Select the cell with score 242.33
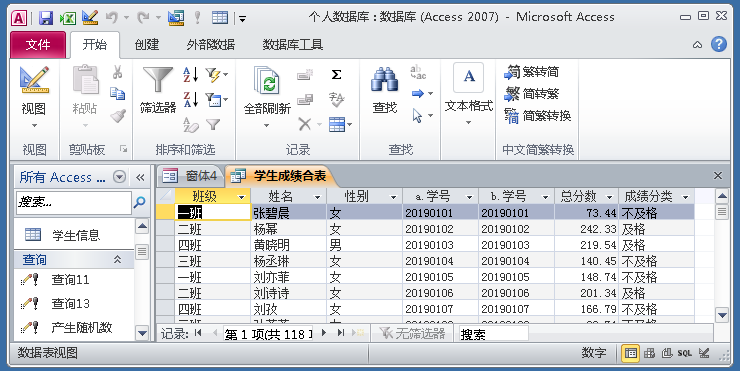The width and height of the screenshot is (740, 371). tap(587, 229)
